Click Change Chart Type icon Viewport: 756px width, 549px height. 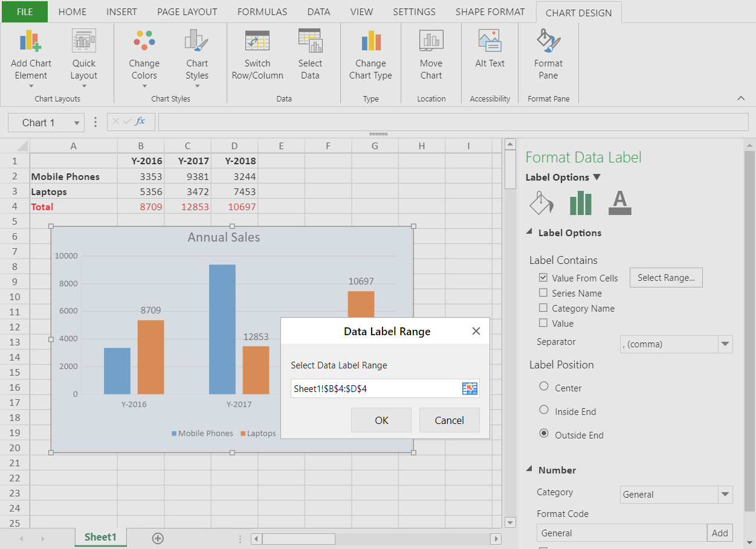tap(370, 40)
